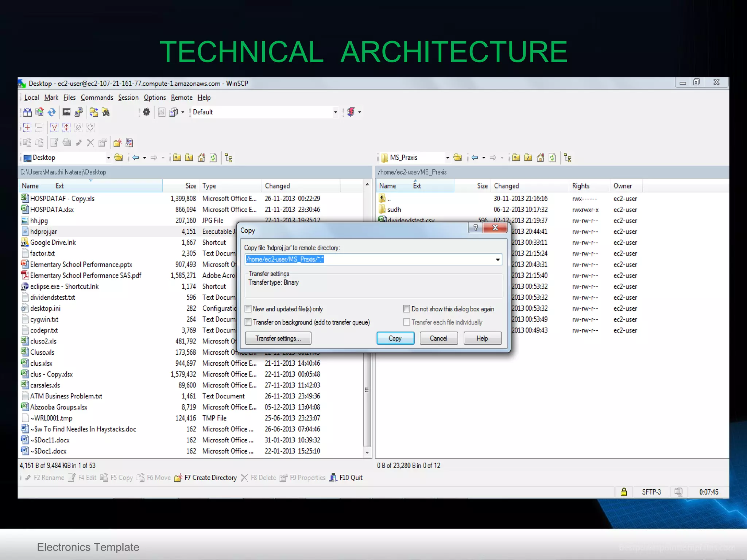Image resolution: width=747 pixels, height=560 pixels.
Task: Open the Desktop drive dropdown
Action: [x=108, y=158]
